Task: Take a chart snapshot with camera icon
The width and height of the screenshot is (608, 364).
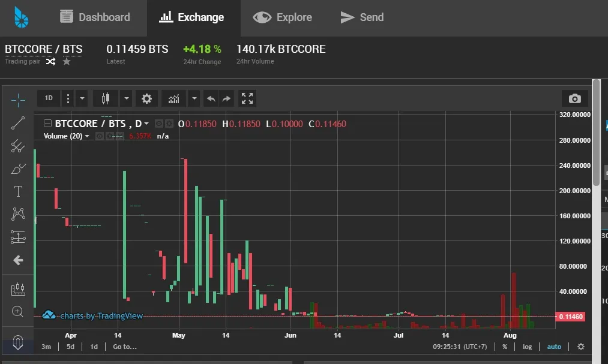Action: click(x=574, y=98)
